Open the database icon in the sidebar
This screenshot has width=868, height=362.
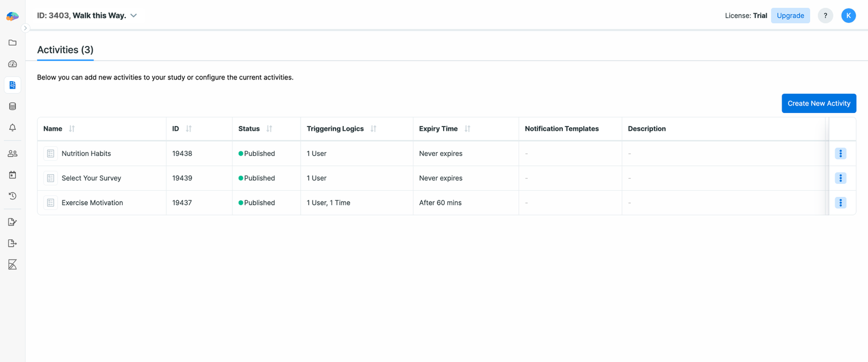[x=12, y=106]
